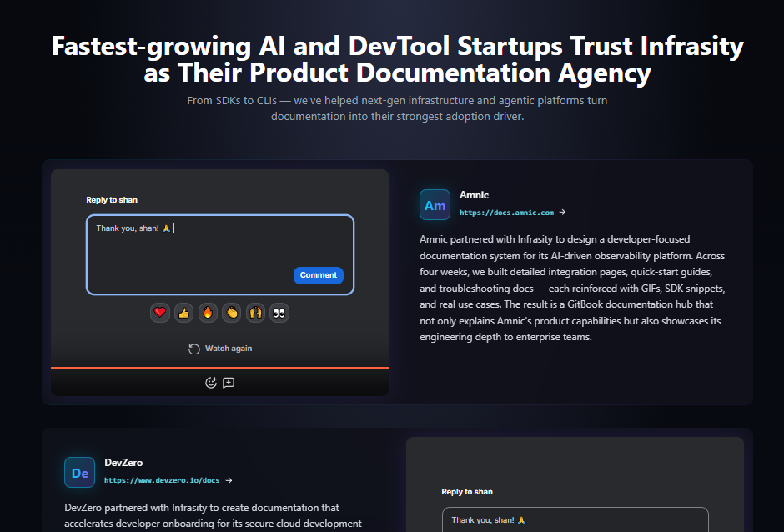Viewport: 784px width, 532px height.
Task: Open the devzero.io/docs link
Action: pyautogui.click(x=162, y=480)
